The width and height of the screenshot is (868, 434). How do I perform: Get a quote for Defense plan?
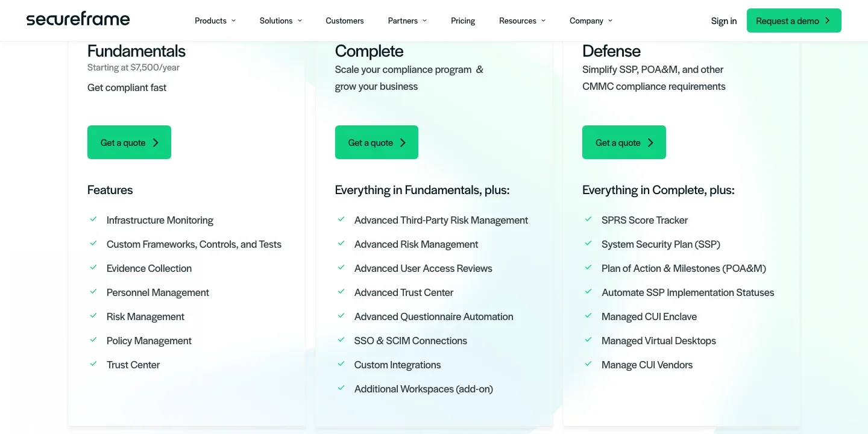(624, 142)
